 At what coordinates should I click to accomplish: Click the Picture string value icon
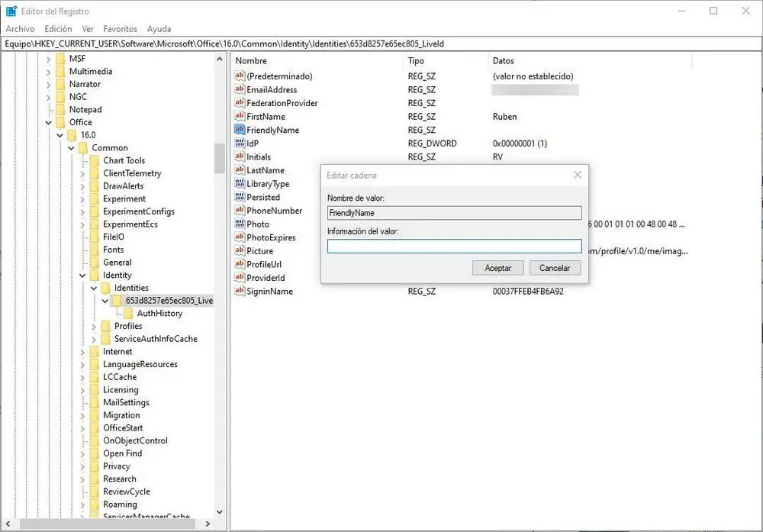click(x=240, y=250)
